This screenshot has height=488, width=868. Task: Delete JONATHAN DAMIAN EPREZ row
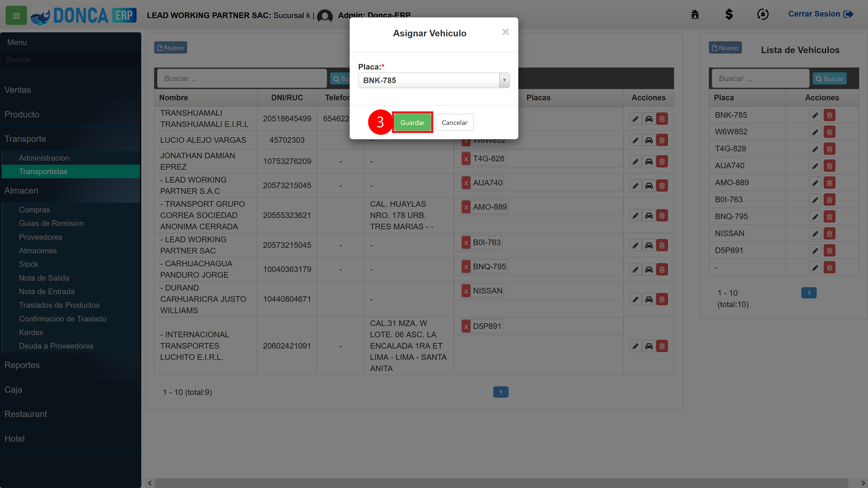(662, 162)
